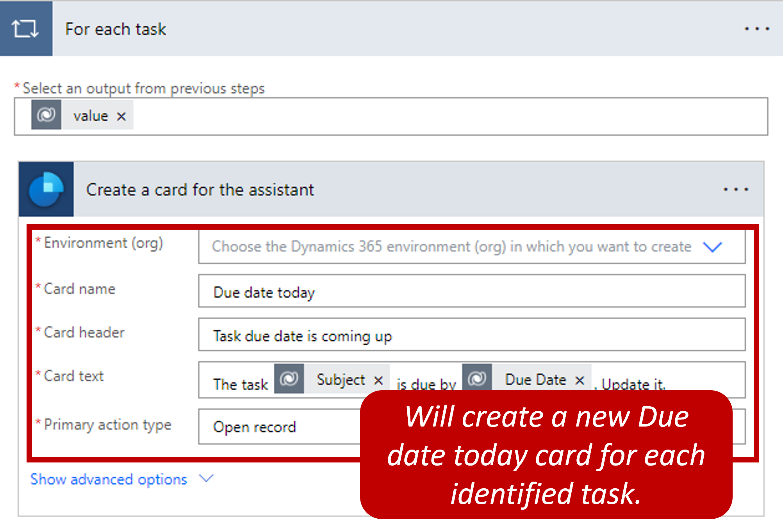Click the Dataverse icon on value token
Screen dimensions: 783x532
coord(46,115)
